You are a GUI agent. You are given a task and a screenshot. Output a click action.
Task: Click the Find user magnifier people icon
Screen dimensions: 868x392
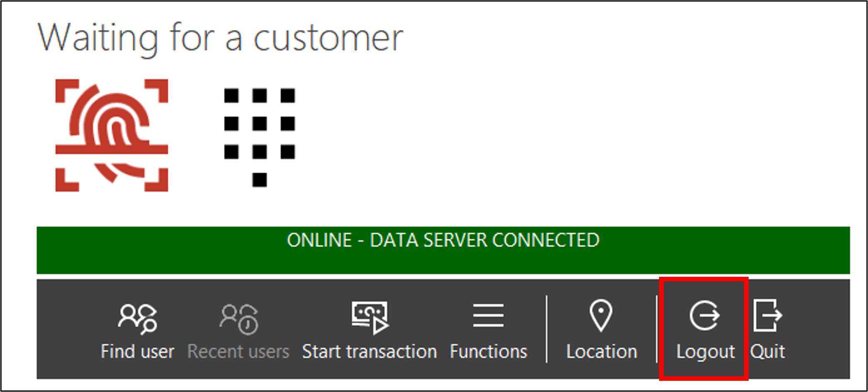click(x=138, y=319)
